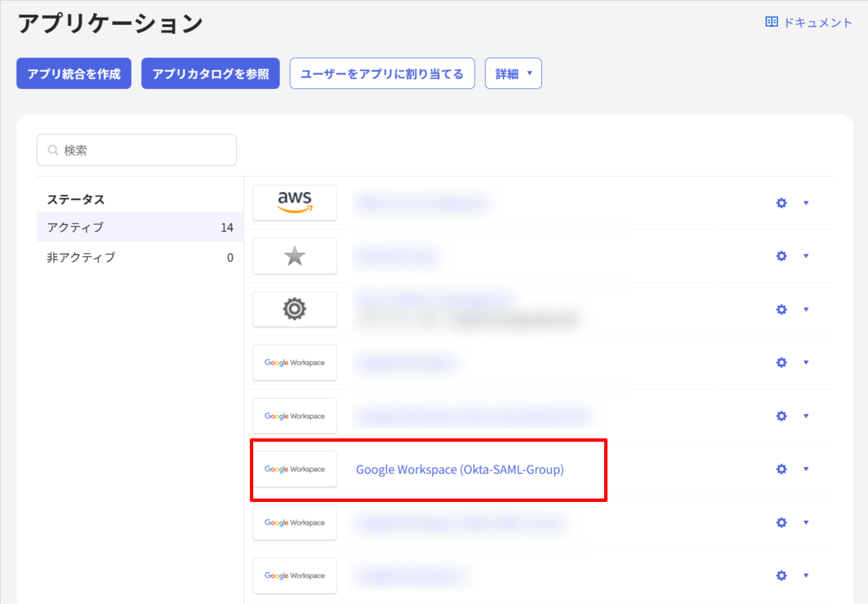Screen dimensions: 868x604
Task: Open the 詳細 dropdown menu
Action: (513, 73)
